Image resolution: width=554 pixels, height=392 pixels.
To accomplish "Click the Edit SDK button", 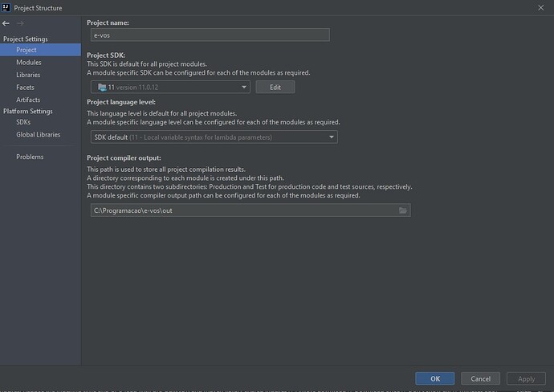I will [x=275, y=87].
